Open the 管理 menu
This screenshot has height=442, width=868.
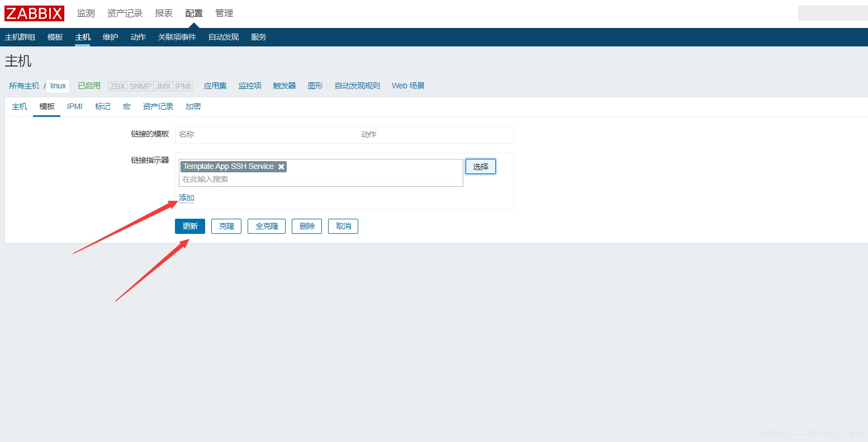pos(224,13)
